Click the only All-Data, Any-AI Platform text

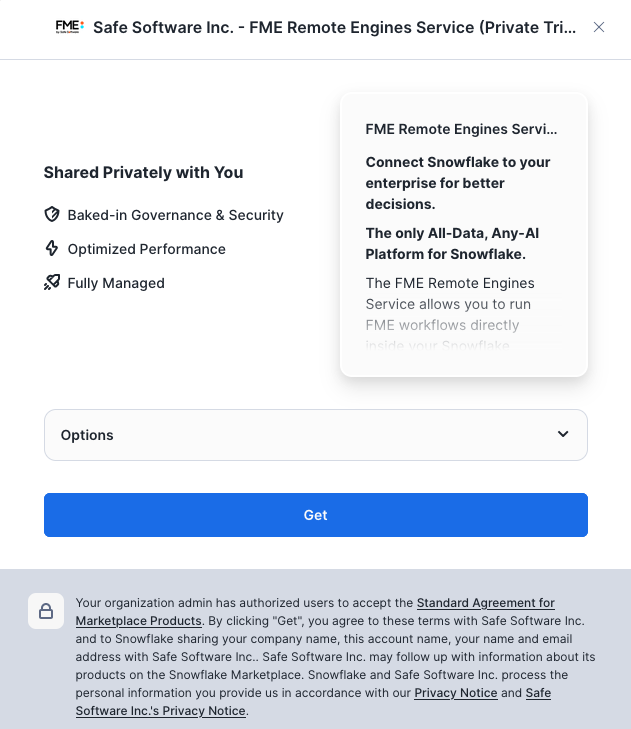(452, 244)
